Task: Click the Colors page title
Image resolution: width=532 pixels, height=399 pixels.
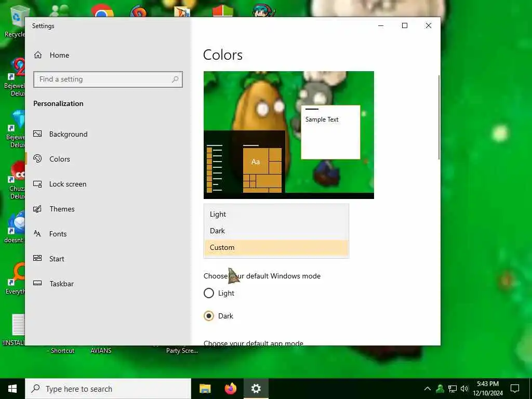Action: click(x=223, y=55)
